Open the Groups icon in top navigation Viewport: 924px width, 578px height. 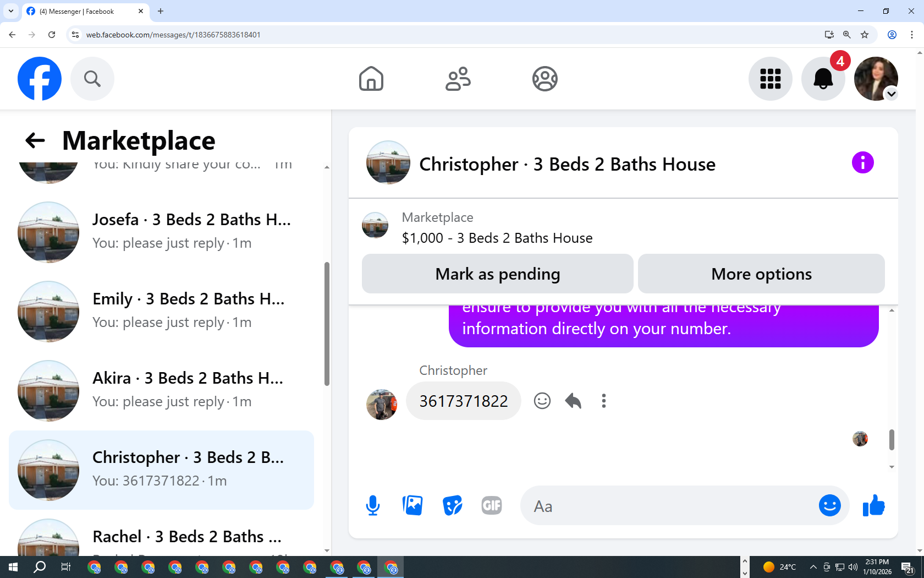click(x=545, y=79)
